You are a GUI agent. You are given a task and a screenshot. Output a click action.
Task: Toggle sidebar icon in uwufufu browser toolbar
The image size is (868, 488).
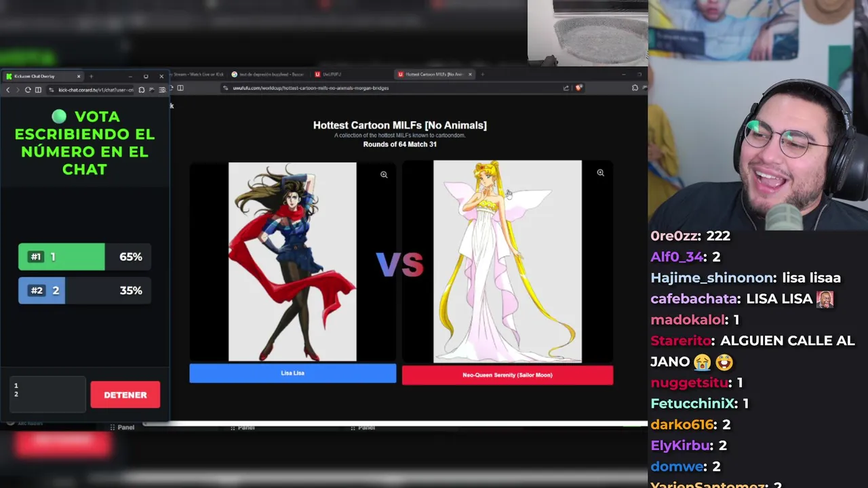pyautogui.click(x=180, y=87)
